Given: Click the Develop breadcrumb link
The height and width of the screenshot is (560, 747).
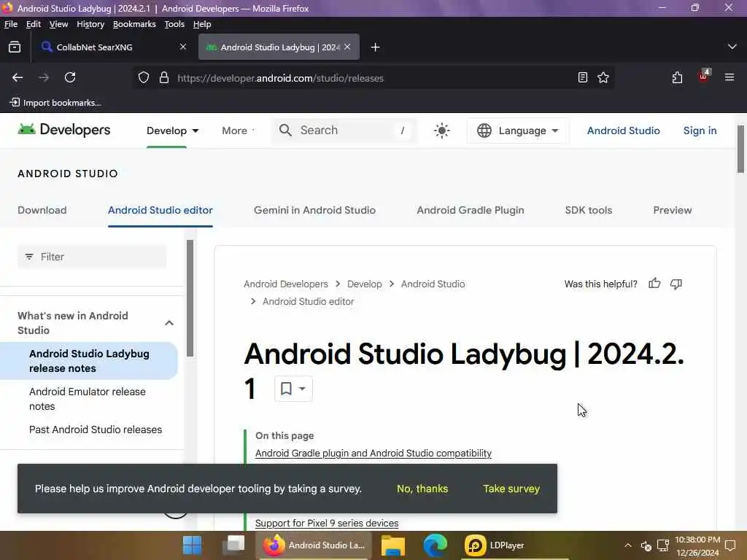Looking at the screenshot, I should pos(365,284).
